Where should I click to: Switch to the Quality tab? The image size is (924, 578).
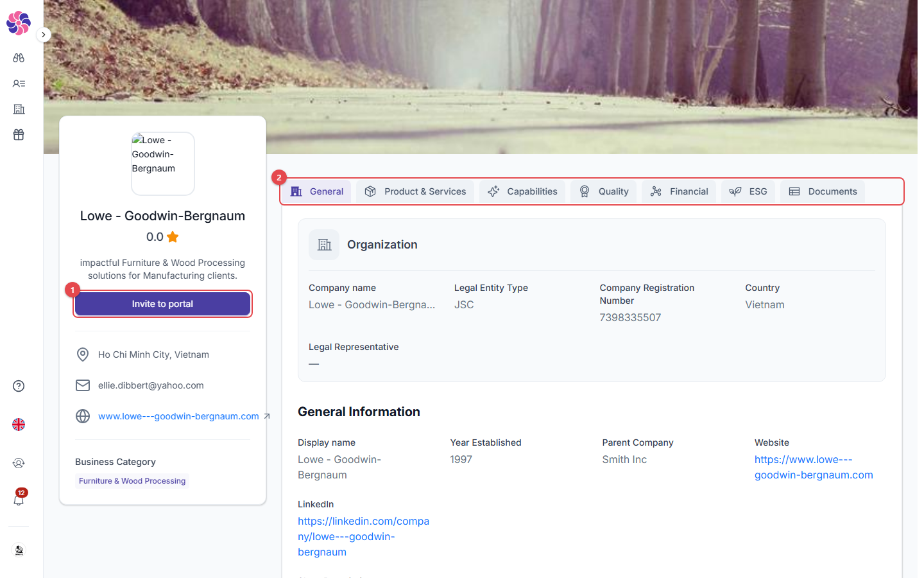(x=604, y=191)
